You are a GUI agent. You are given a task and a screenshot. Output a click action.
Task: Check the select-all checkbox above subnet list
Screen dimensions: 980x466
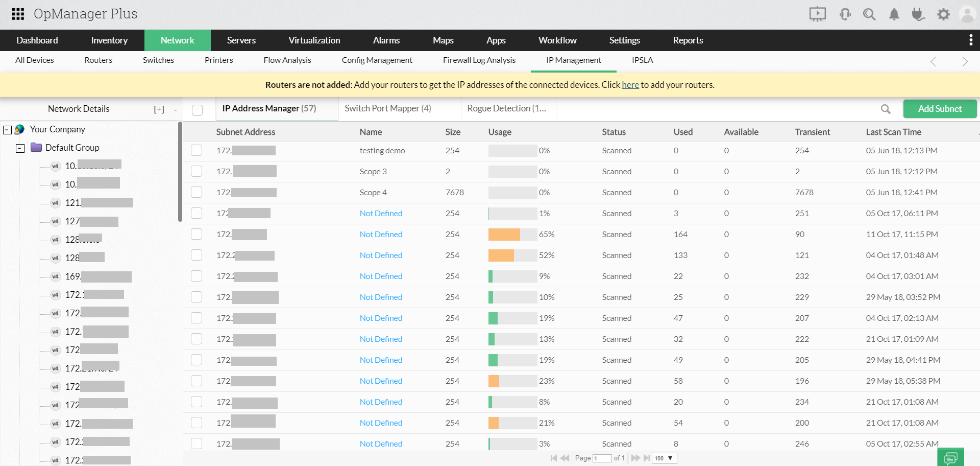point(197,109)
